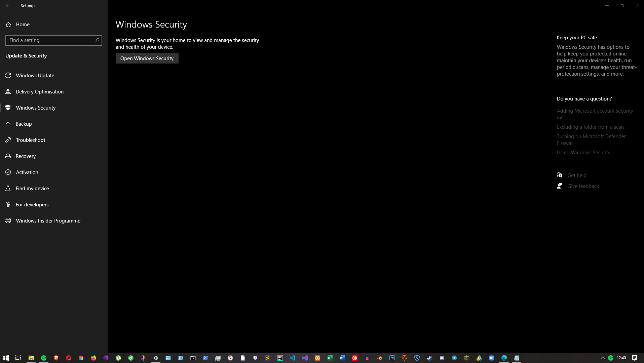This screenshot has width=644, height=363.
Task: Click the Give feedback link
Action: (x=583, y=186)
